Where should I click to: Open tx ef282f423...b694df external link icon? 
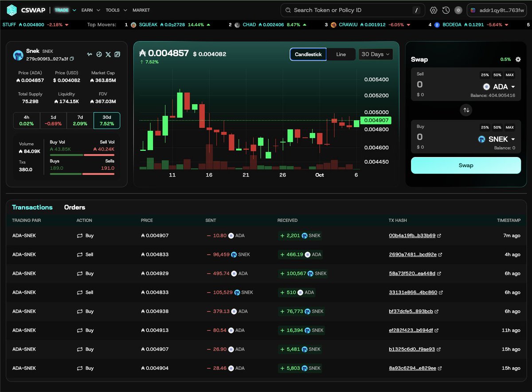point(436,330)
